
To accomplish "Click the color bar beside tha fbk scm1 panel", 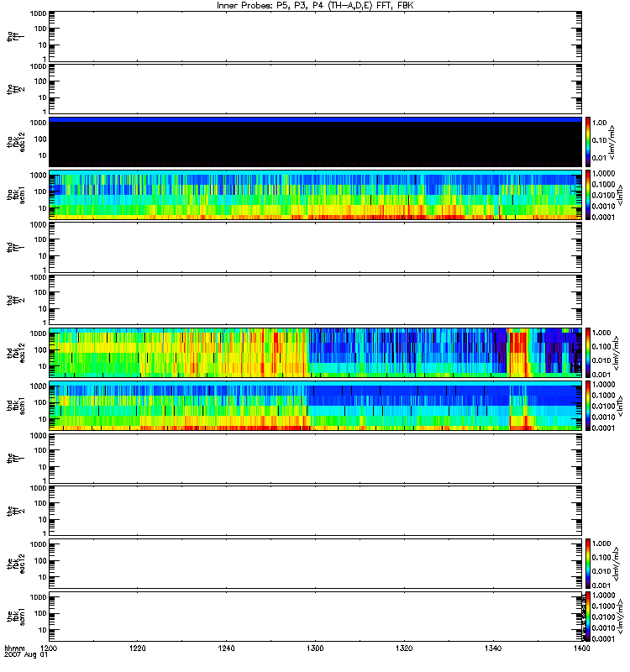I will (x=589, y=194).
